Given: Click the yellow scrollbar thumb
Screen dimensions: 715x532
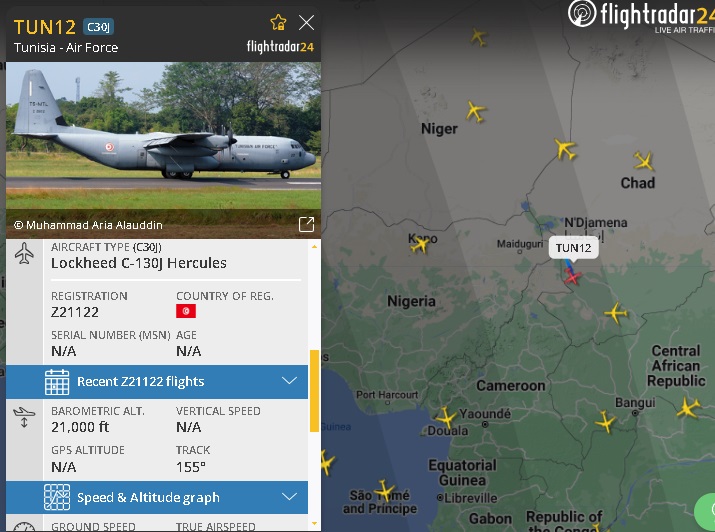Looking at the screenshot, I should coord(314,391).
